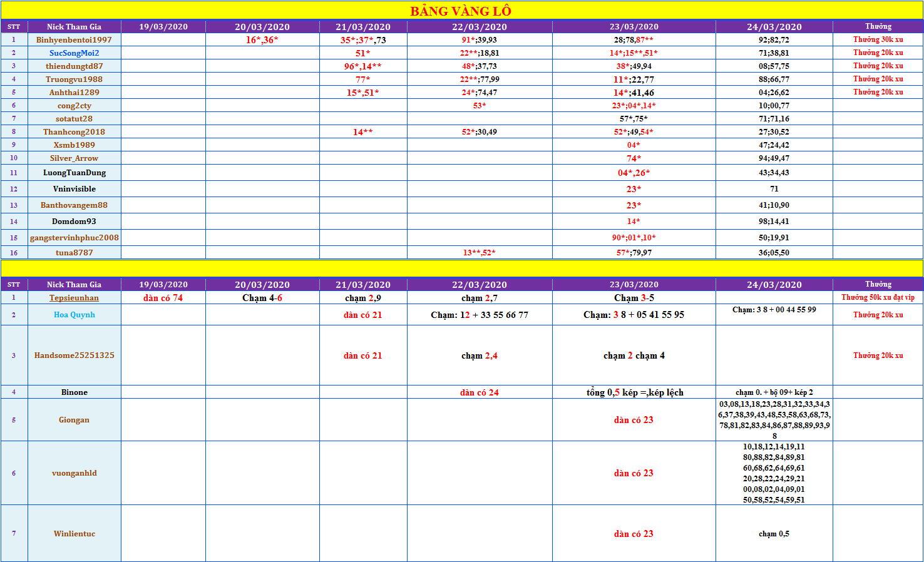This screenshot has height=562, width=924.
Task: Select the Winlientuc nickname cell
Action: click(74, 533)
